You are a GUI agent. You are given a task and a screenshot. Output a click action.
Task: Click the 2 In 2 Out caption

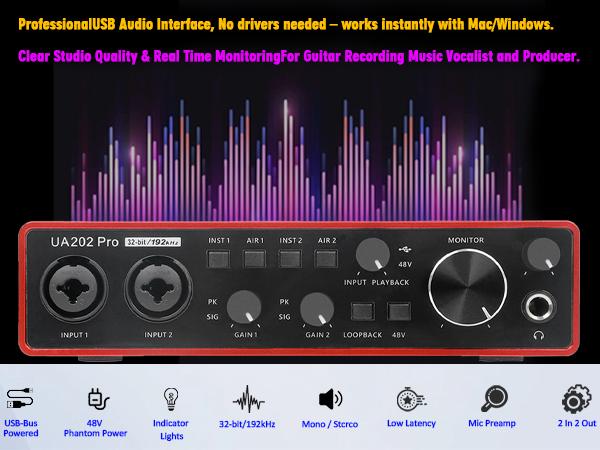577,423
